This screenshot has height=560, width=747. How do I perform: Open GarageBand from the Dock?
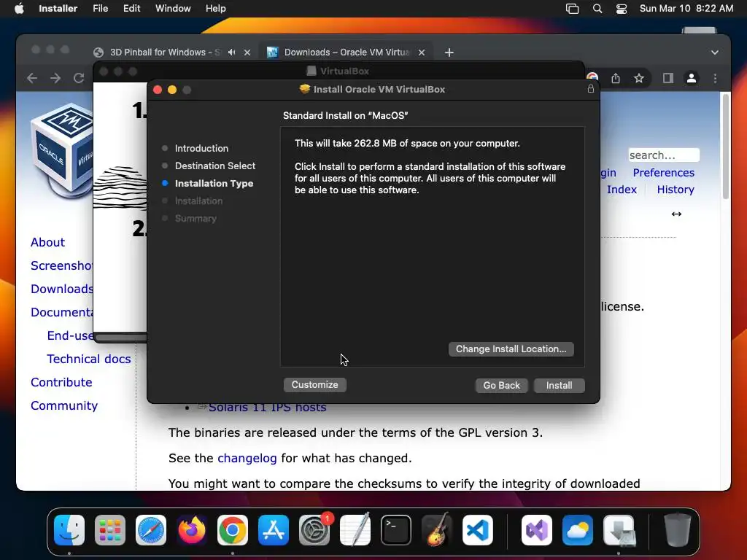[x=437, y=529]
